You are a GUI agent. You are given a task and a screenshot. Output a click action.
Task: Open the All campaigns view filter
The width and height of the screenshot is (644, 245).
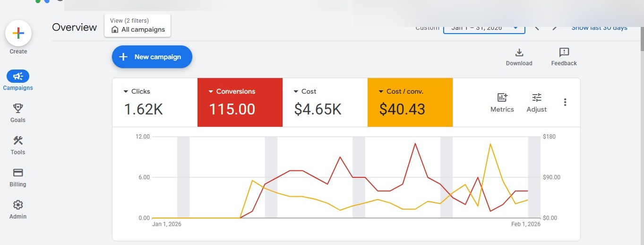pyautogui.click(x=137, y=25)
